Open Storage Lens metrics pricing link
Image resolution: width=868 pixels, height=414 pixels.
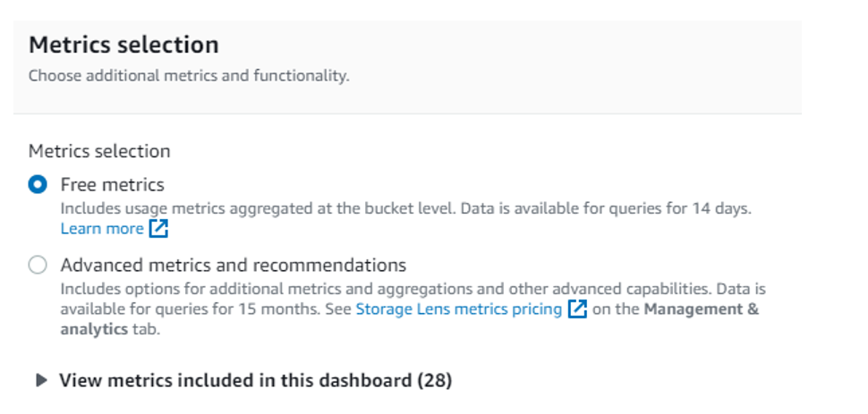(458, 309)
